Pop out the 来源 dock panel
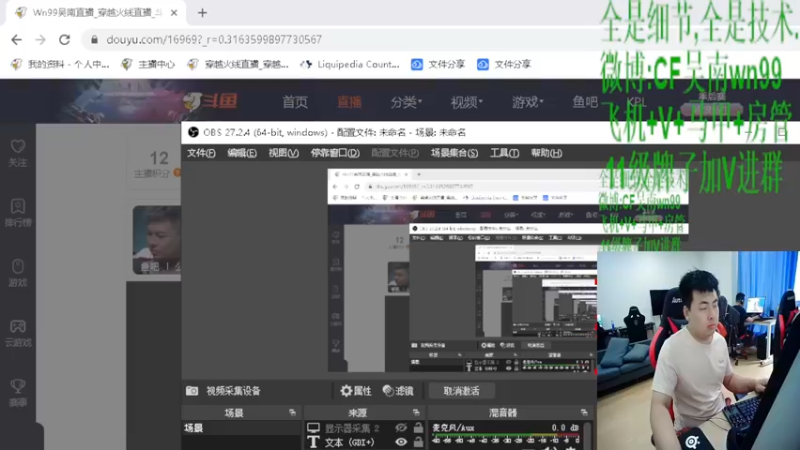The width and height of the screenshot is (800, 450). coord(416,412)
